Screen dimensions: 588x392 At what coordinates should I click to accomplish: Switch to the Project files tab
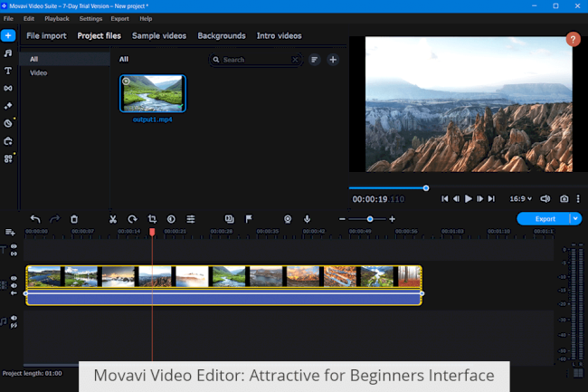(99, 35)
